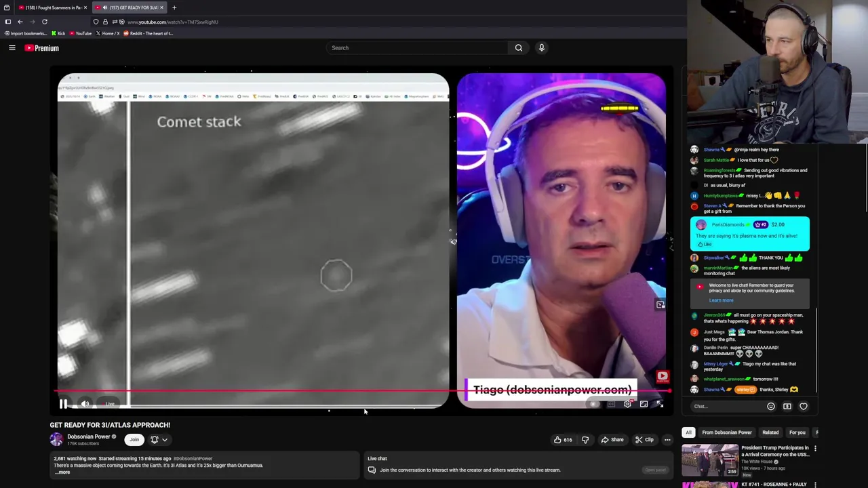This screenshot has width=868, height=488.
Task: Go to YouTube Premium home logo
Action: (42, 48)
